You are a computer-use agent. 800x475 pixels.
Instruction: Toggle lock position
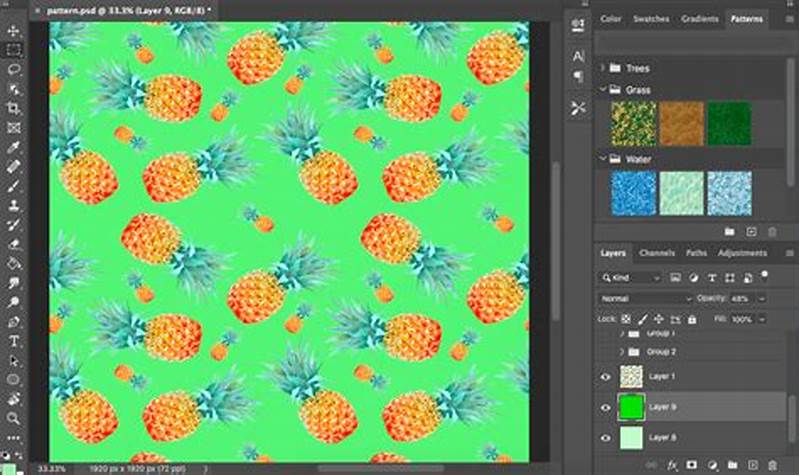point(659,319)
